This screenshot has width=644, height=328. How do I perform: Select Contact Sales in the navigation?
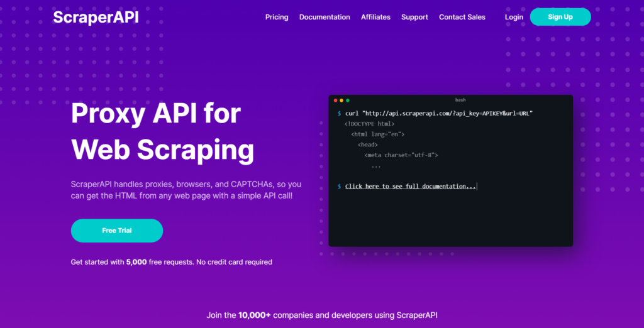(x=462, y=17)
